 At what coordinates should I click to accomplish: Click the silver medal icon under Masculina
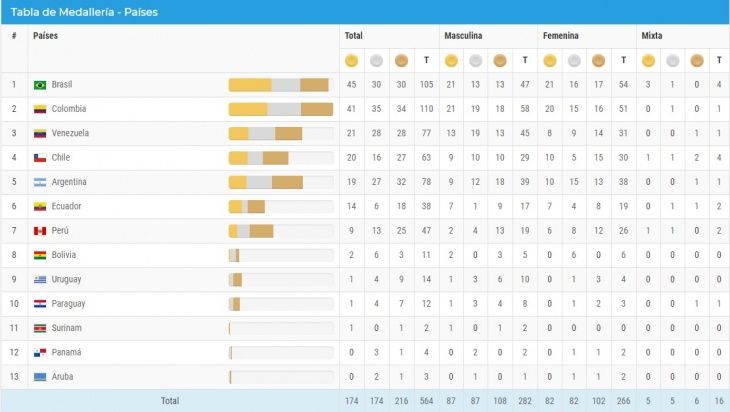474,60
